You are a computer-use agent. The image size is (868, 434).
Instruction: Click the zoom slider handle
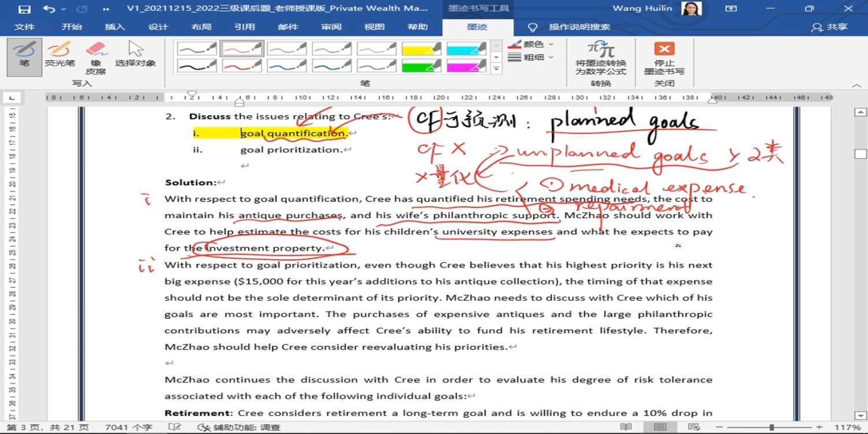click(x=771, y=427)
